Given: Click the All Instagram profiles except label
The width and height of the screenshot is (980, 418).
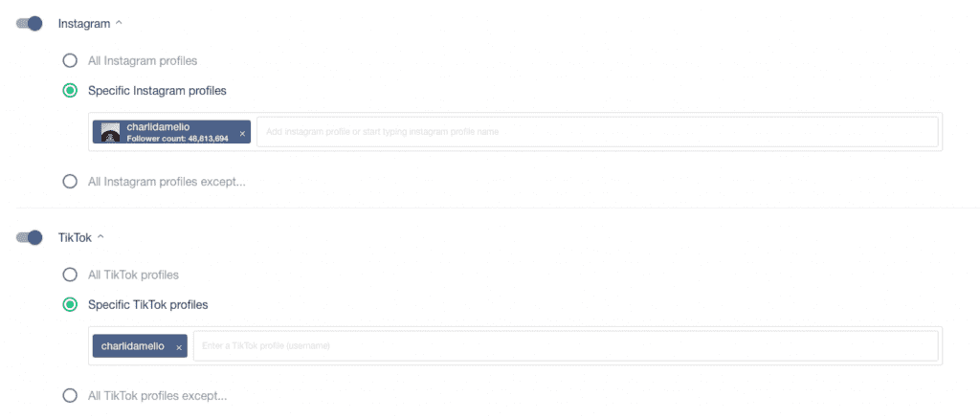Looking at the screenshot, I should [x=167, y=183].
